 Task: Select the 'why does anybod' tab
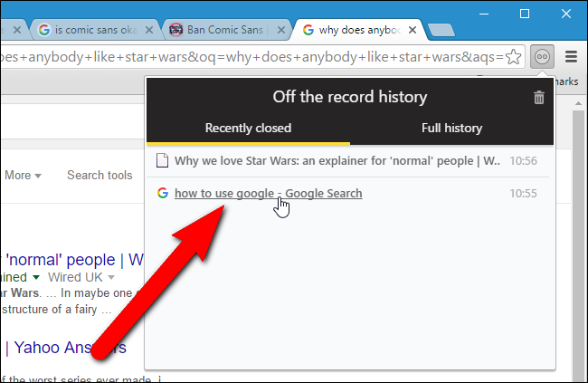[359, 30]
